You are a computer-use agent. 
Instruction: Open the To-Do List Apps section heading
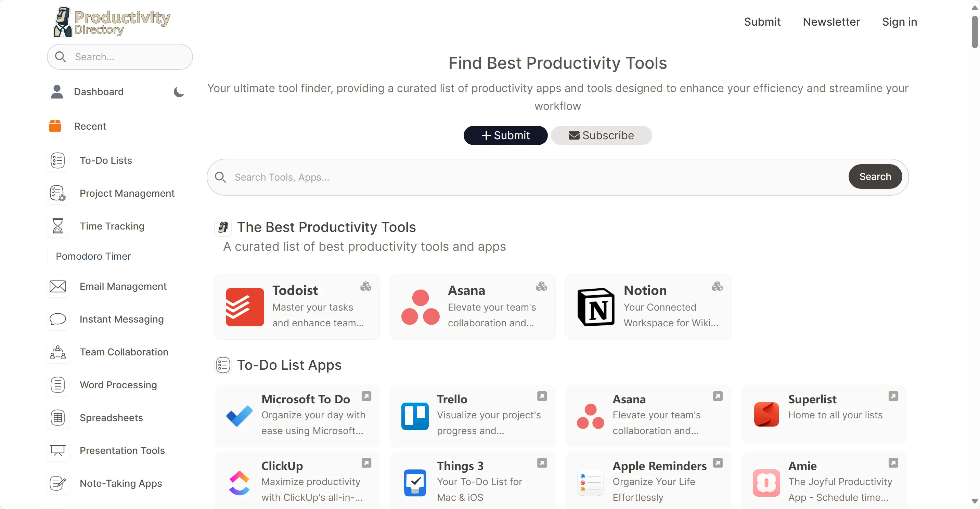[x=289, y=365]
